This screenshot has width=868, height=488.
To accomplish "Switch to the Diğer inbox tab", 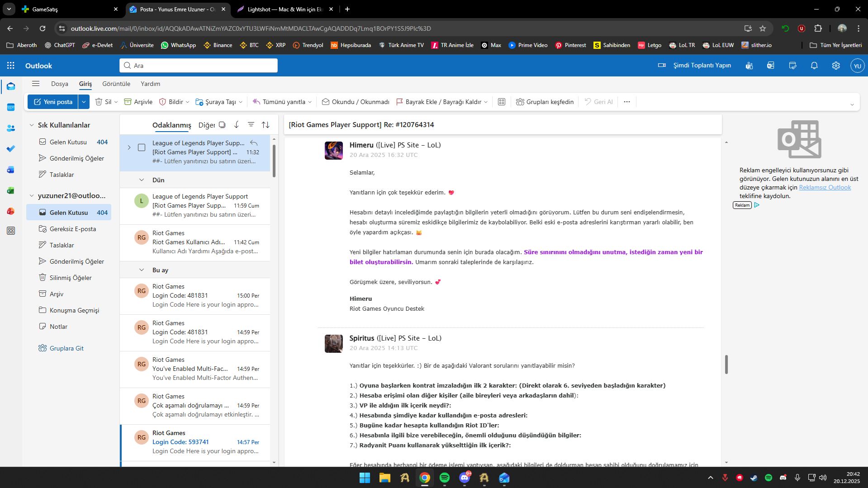I will (207, 125).
